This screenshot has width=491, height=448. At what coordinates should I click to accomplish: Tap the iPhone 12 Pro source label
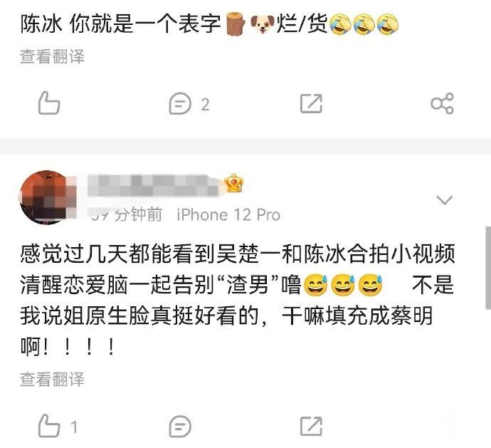click(228, 215)
